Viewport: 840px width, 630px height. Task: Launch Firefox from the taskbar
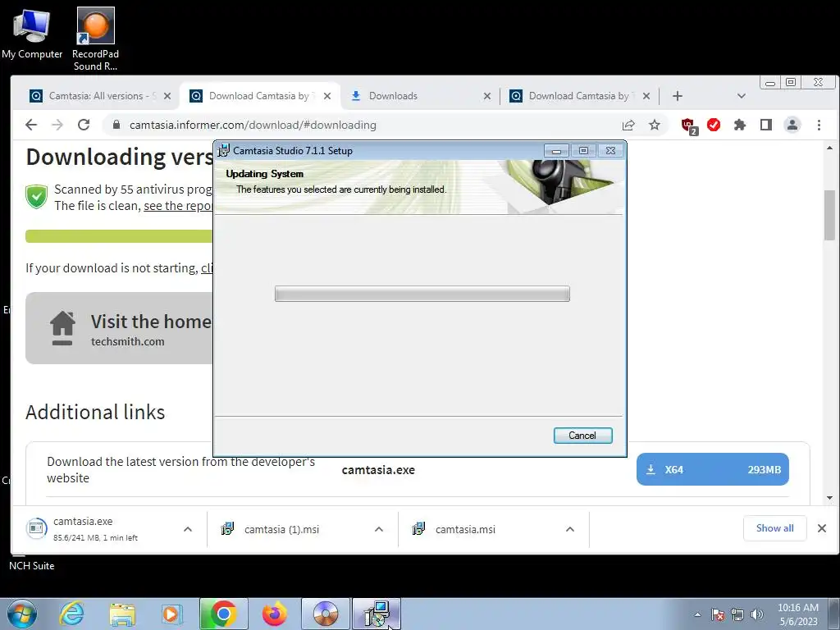(x=274, y=614)
